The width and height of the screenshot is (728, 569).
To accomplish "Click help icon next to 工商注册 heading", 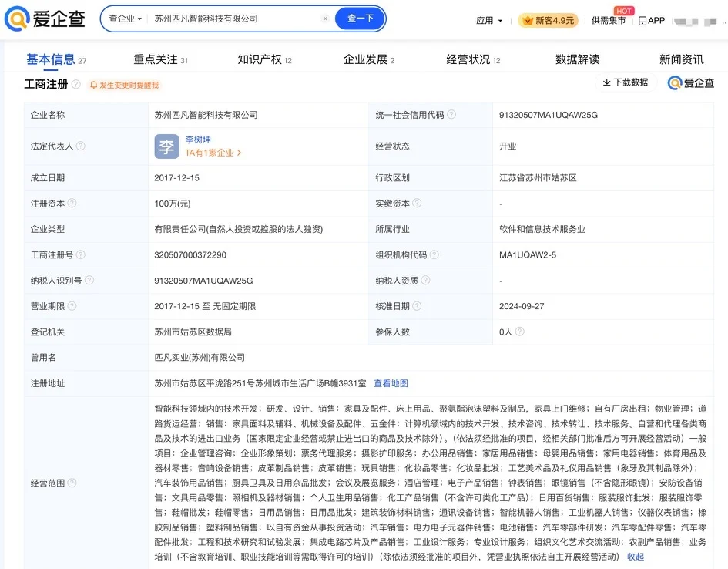I will coord(76,84).
